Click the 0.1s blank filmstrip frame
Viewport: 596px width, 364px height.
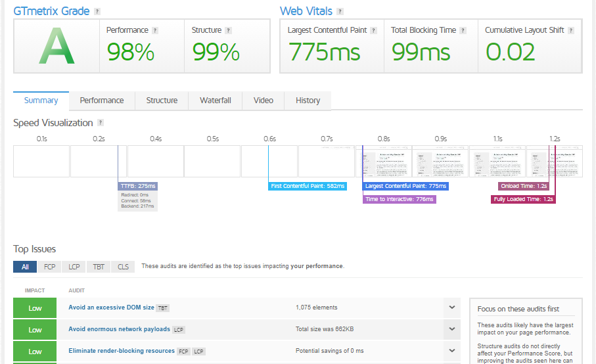click(x=41, y=161)
